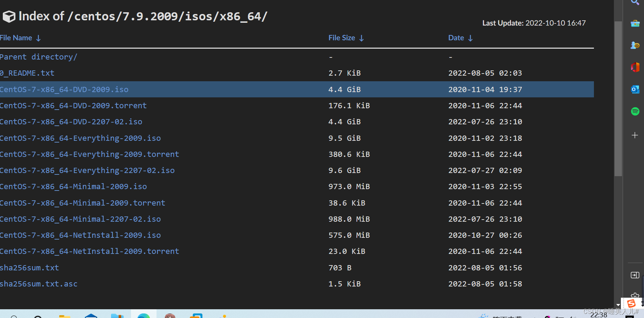This screenshot has height=318, width=644.
Task: Download CentOS-7-x86_64-Everything-2207-02.iso
Action: pos(87,170)
